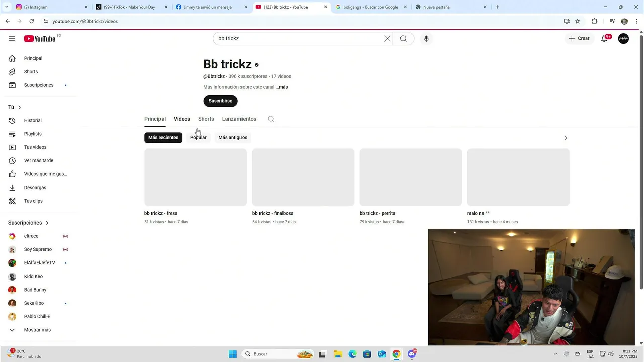Select the Popular filter chip
644x362 pixels.
click(x=198, y=138)
